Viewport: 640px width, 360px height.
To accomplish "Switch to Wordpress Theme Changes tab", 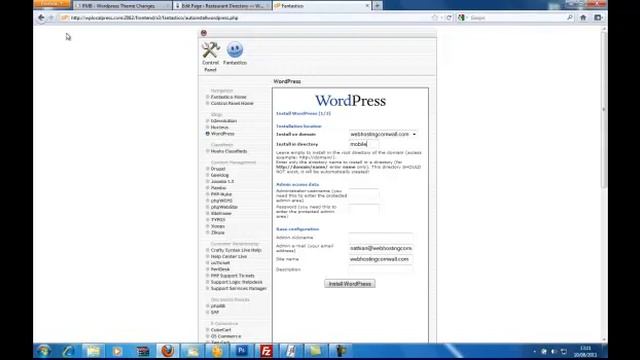I will click(x=122, y=6).
